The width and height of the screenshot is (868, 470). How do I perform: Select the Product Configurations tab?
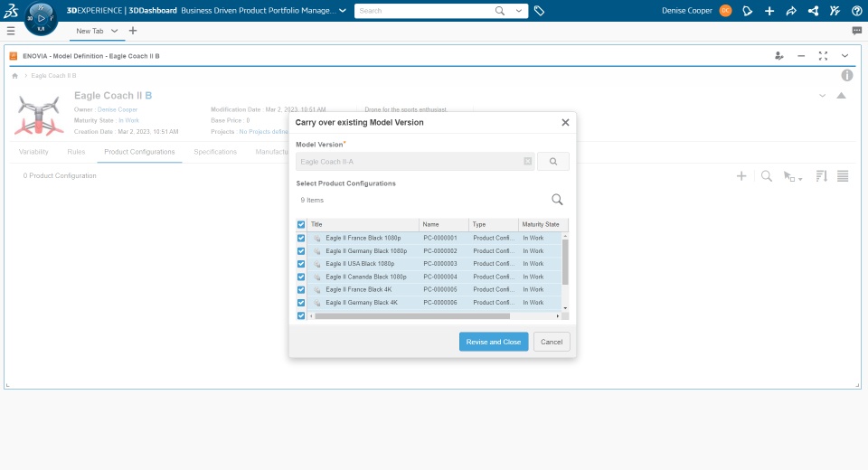point(139,152)
